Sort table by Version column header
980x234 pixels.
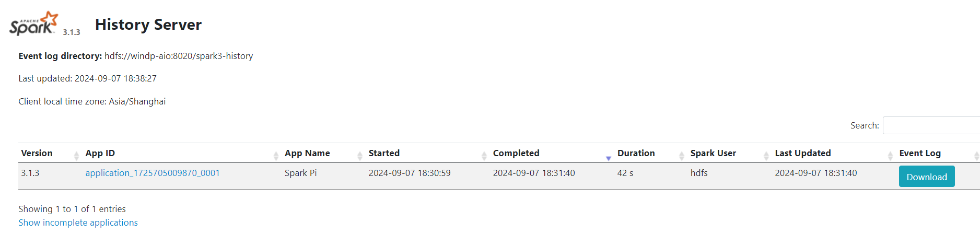[37, 153]
